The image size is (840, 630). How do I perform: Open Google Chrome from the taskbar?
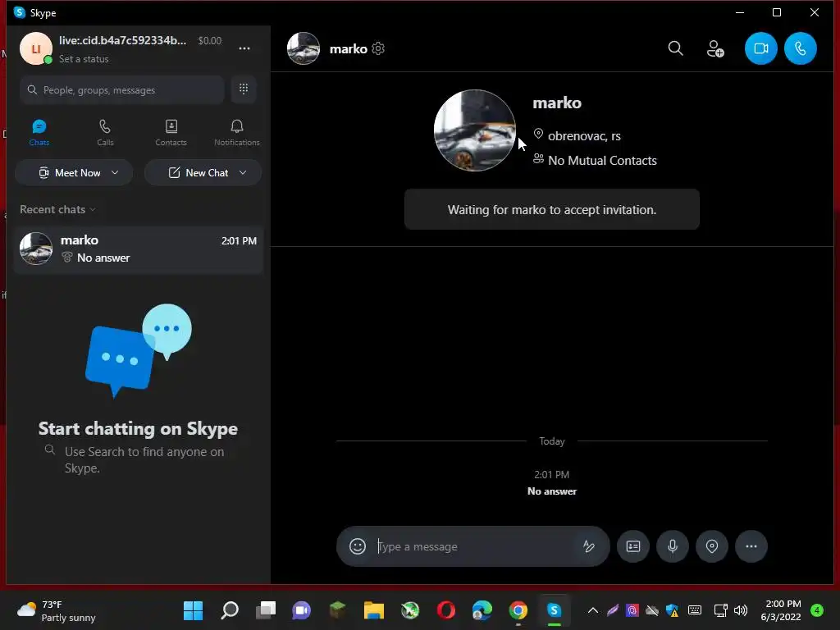coord(518,610)
